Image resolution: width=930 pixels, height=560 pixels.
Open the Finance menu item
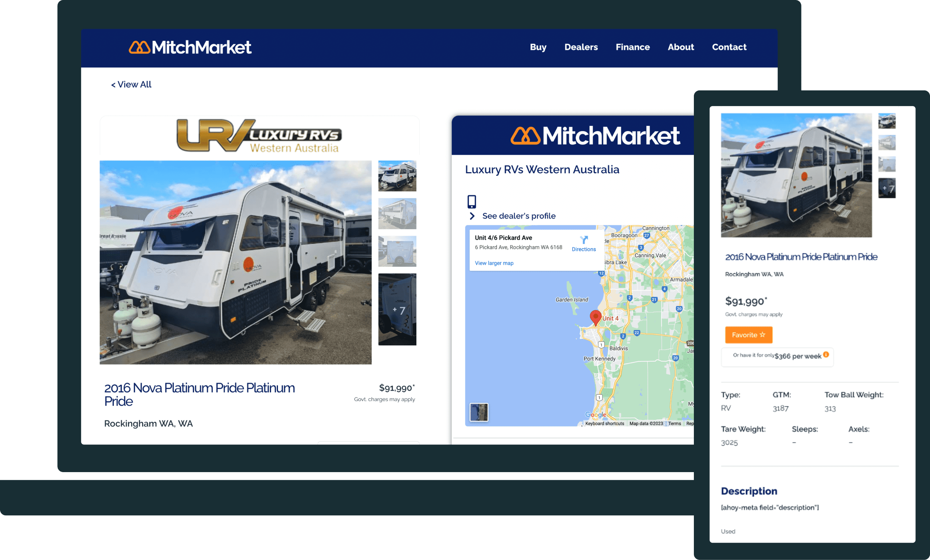632,47
